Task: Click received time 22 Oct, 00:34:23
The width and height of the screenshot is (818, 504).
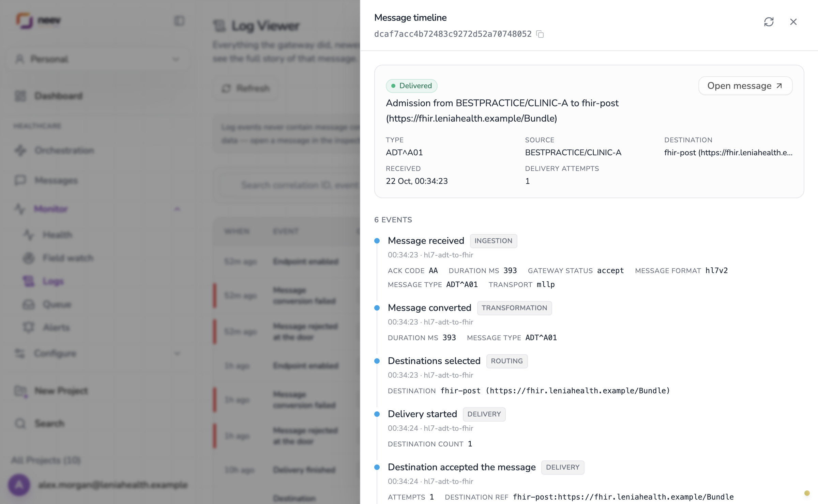Action: pyautogui.click(x=417, y=181)
